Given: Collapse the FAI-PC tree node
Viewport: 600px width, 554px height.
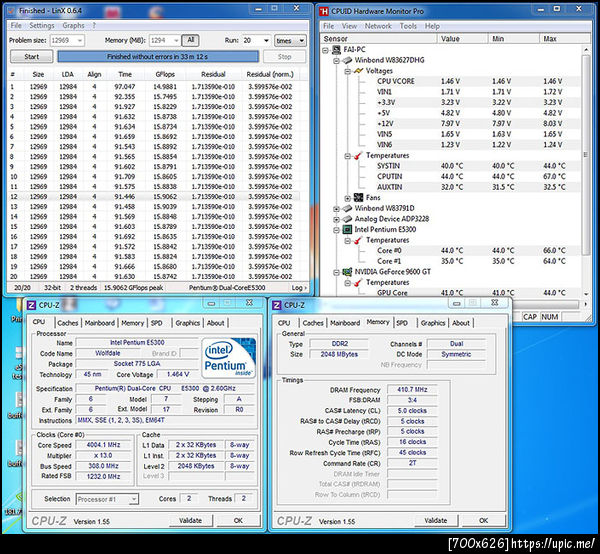Looking at the screenshot, I should tap(325, 50).
